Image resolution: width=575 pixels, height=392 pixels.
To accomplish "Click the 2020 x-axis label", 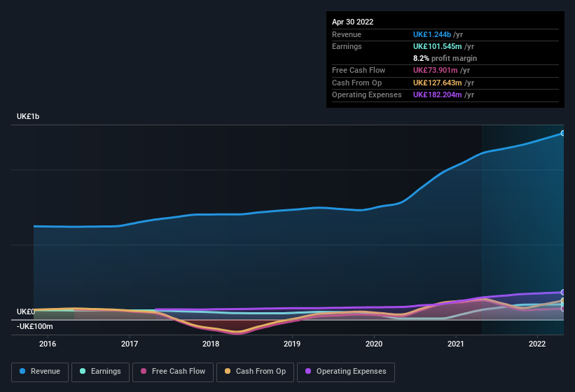I will click(x=374, y=344).
